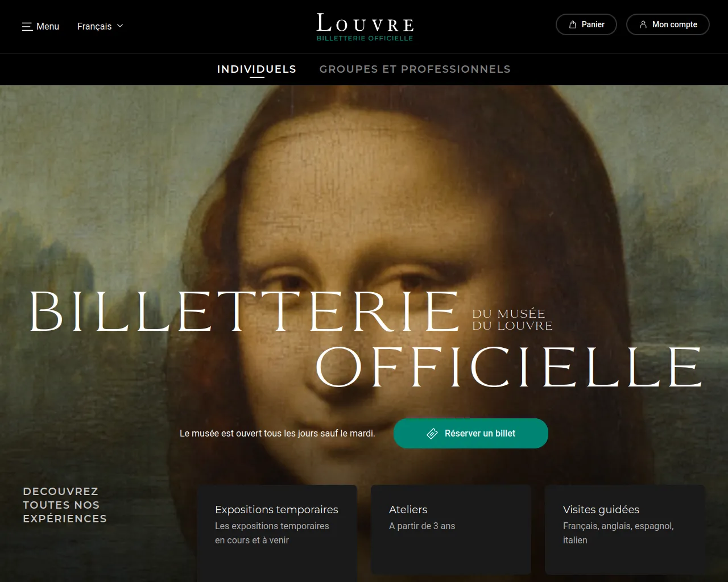Open the hamburger Menu icon

tap(27, 27)
